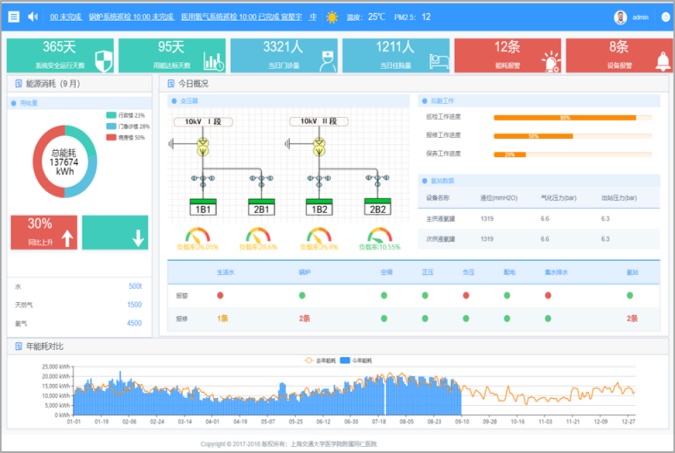Click the speaker announcement icon

tap(32, 17)
